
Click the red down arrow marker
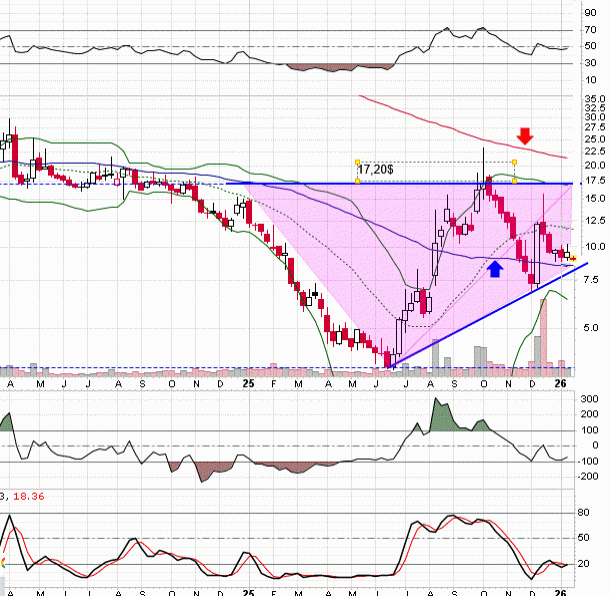[x=523, y=135]
